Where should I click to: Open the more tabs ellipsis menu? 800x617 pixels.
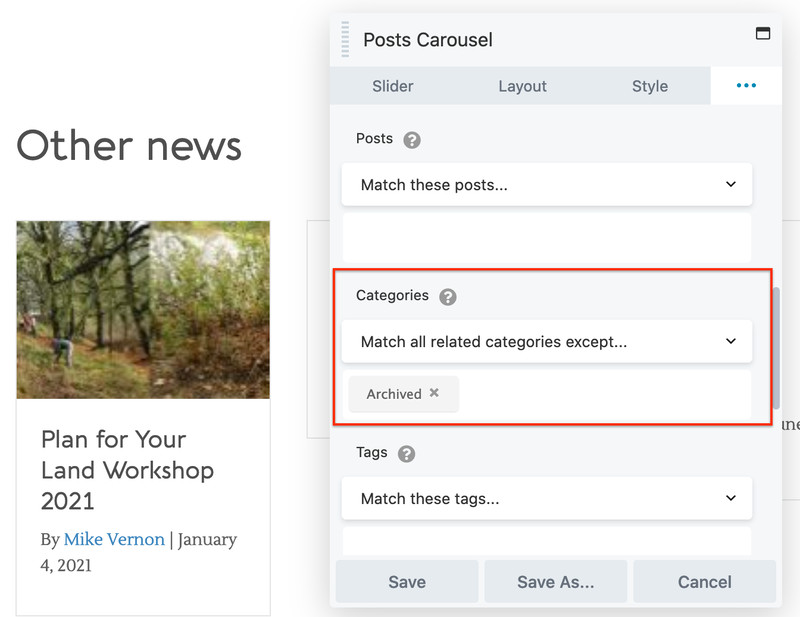[746, 86]
